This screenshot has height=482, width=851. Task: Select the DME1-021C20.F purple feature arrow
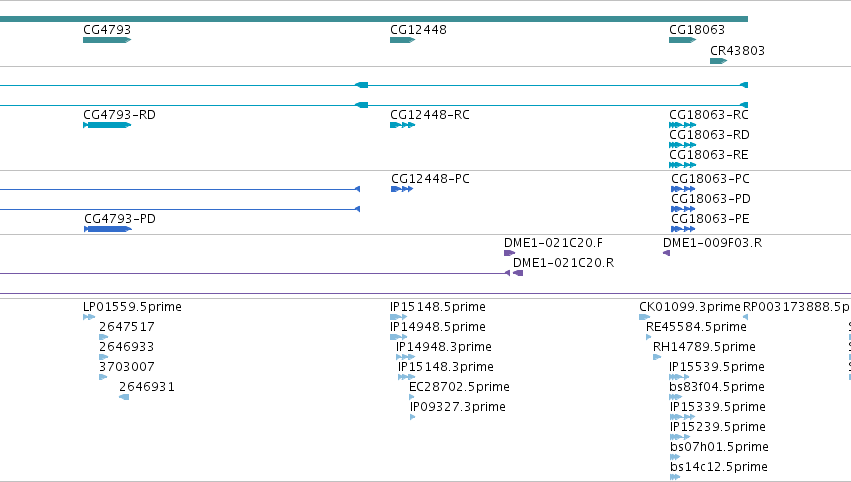click(509, 253)
